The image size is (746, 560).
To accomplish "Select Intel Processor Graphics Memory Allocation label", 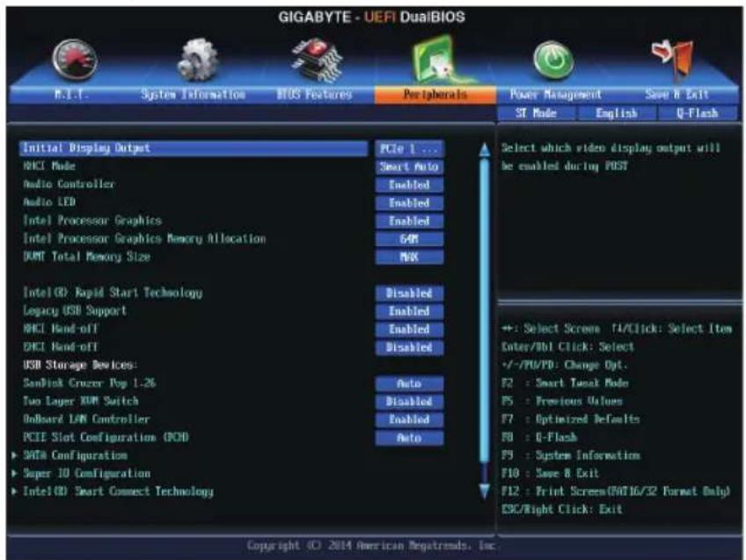I will point(144,238).
